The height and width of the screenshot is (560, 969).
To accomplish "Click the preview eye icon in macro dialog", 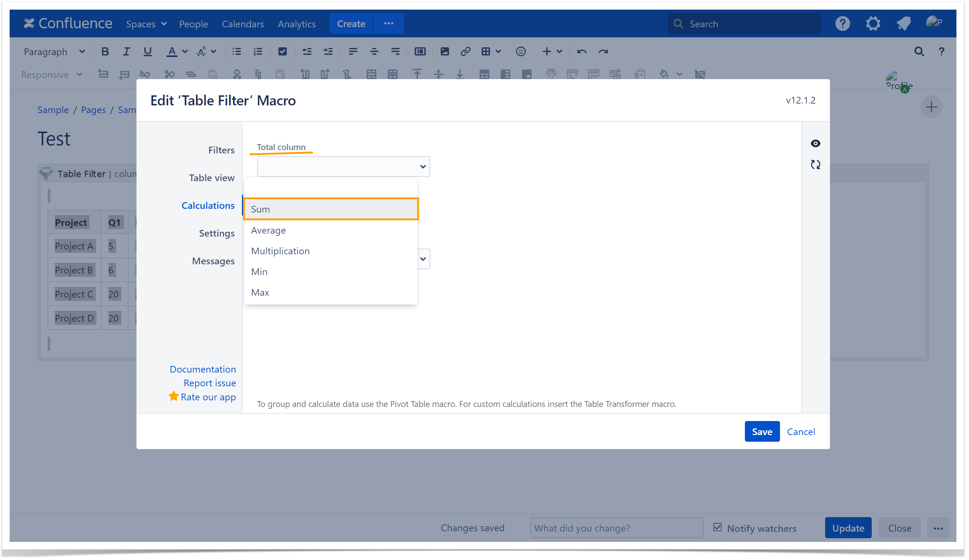I will click(x=815, y=143).
